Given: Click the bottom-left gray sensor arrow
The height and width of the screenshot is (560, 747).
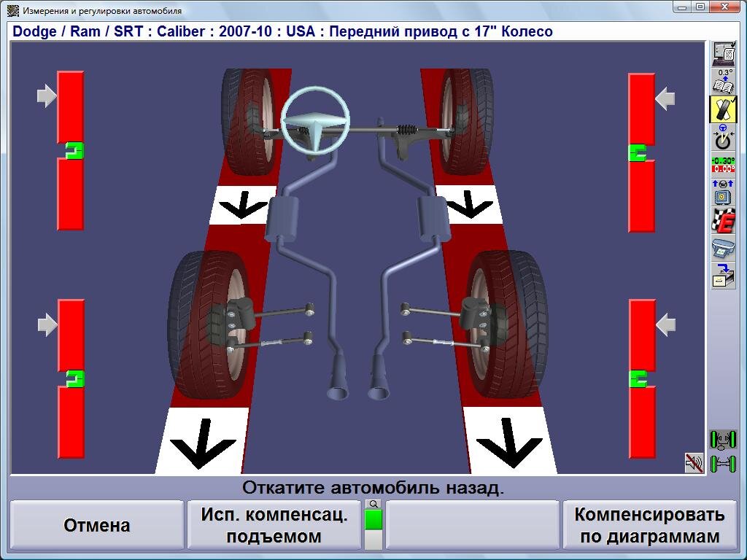Looking at the screenshot, I should point(47,324).
